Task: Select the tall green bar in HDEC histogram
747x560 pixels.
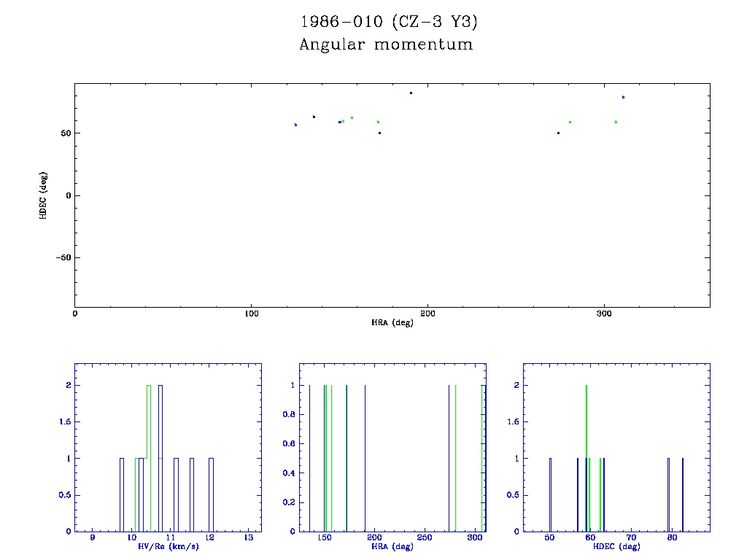Action: pyautogui.click(x=587, y=458)
